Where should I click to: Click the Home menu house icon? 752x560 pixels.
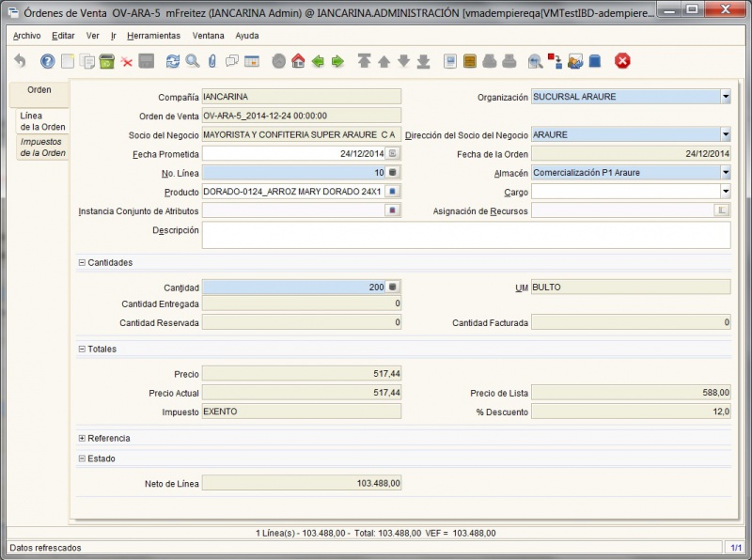298,61
